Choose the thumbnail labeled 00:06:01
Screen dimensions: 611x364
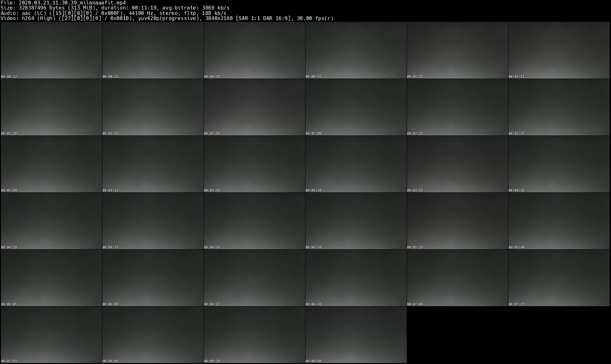pyautogui.click(x=52, y=278)
